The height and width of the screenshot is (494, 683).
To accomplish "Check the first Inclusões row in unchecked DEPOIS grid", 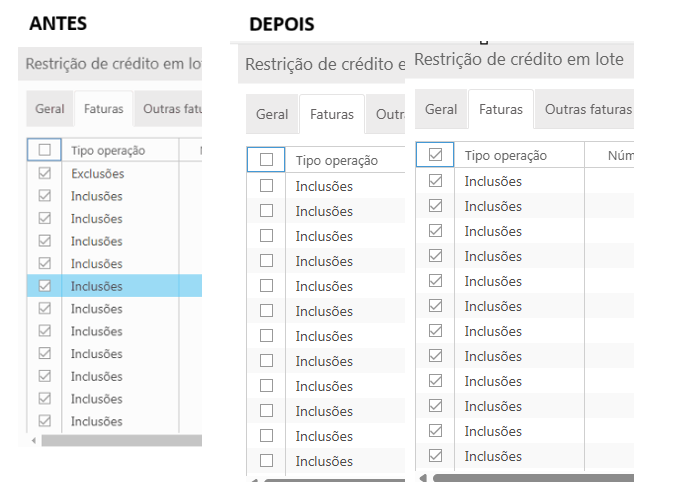I will [x=266, y=185].
